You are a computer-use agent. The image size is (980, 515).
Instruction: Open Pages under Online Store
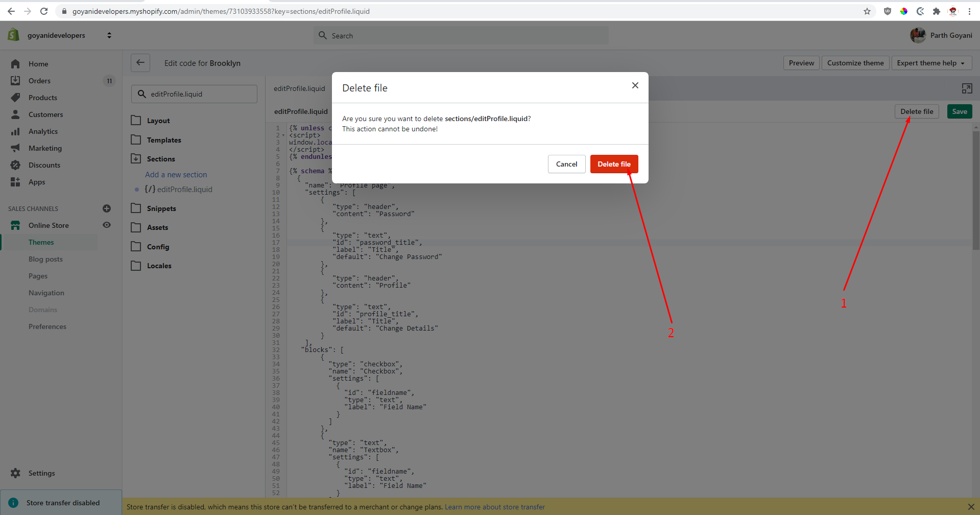[38, 276]
